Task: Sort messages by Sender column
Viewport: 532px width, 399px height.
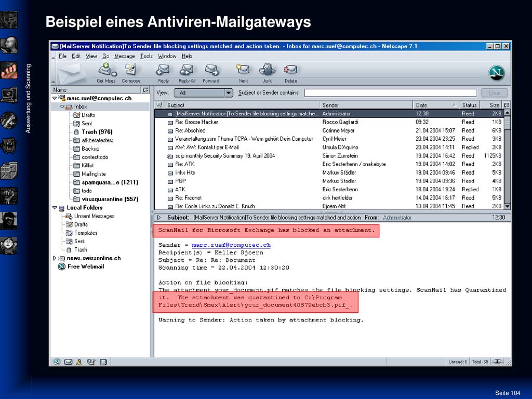Action: (366, 105)
